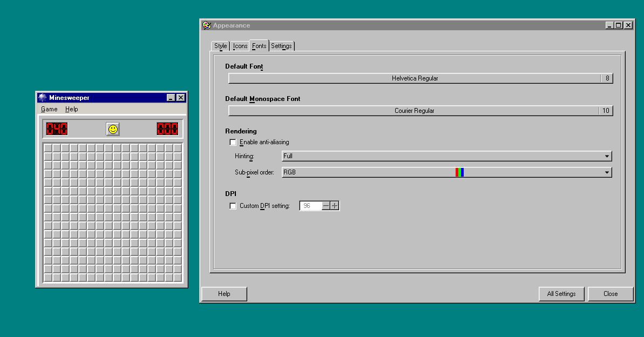Select the Fonts tab

tap(259, 45)
